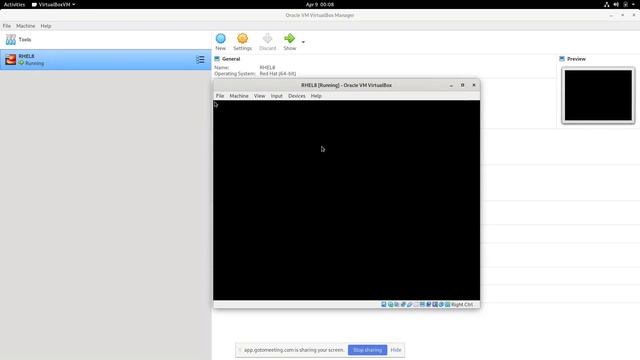Open the Machine menu in VirtualBox Manager

point(25,26)
